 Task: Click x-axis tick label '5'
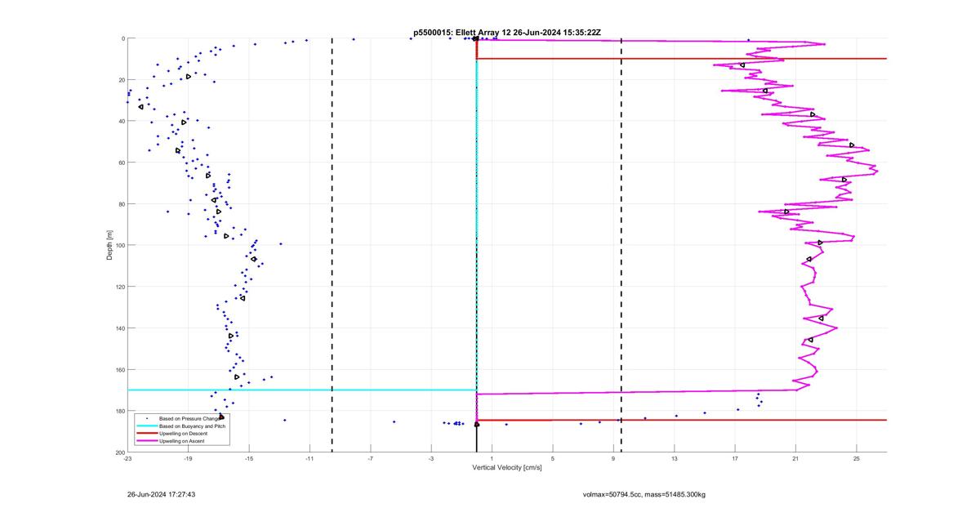pos(553,459)
